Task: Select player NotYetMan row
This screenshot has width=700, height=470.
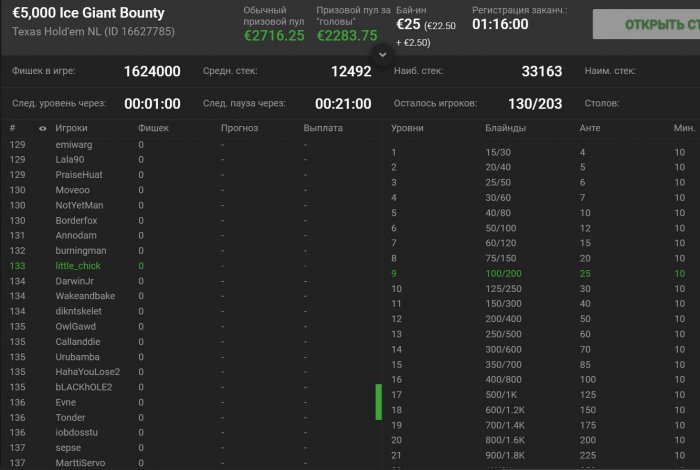Action: point(192,205)
